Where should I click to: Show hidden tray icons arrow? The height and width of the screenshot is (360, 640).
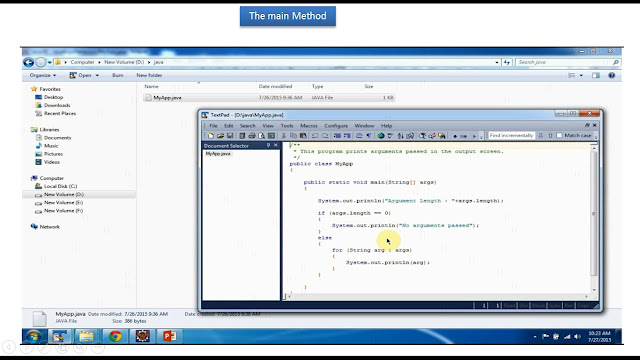tap(535, 337)
